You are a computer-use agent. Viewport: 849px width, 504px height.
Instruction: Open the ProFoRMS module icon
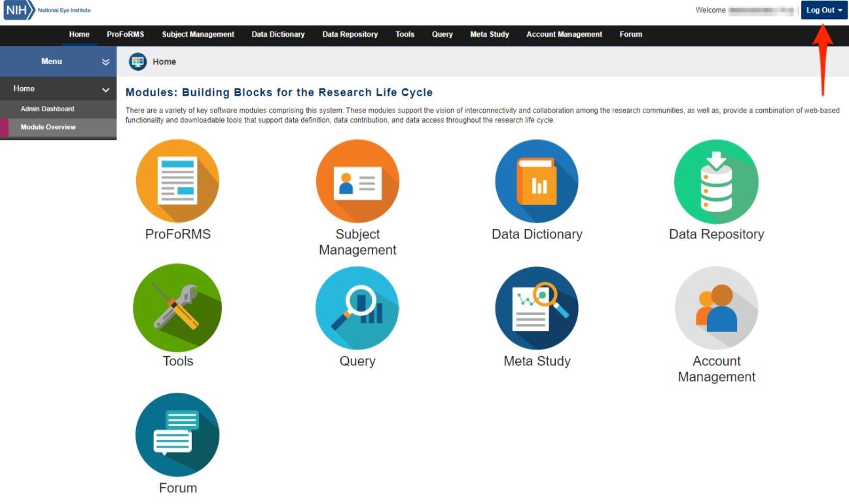coord(177,181)
